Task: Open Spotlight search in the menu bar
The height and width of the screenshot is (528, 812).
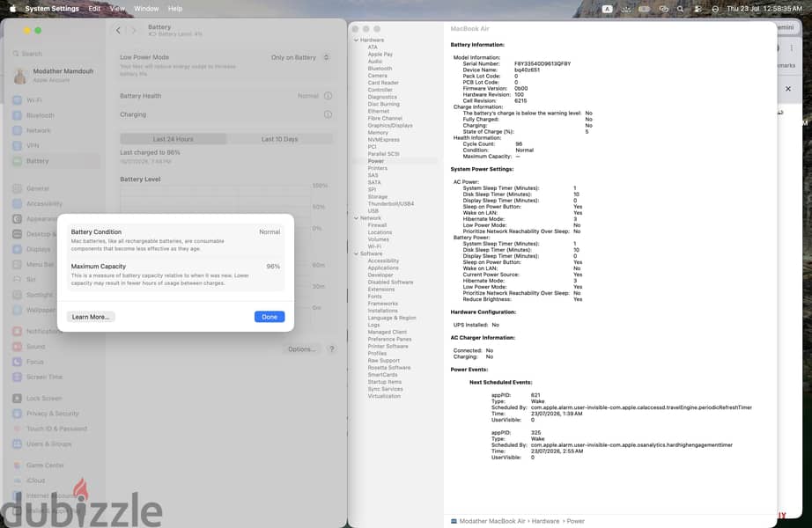Action: coord(681,9)
